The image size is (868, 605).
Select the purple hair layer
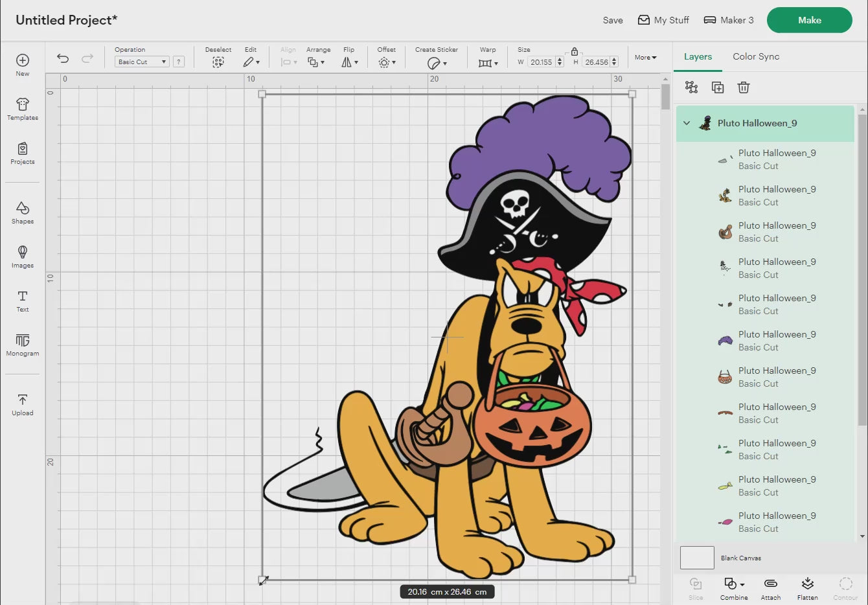tap(765, 341)
